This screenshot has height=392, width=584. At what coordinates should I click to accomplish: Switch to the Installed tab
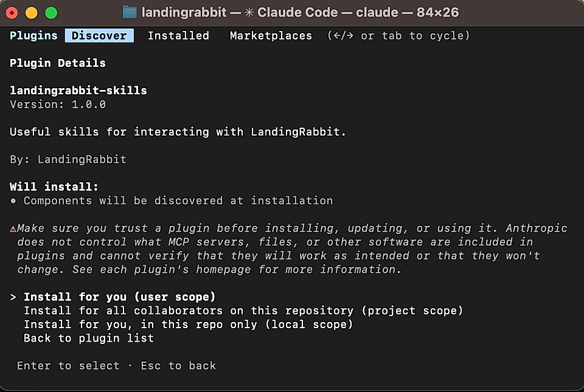point(178,36)
